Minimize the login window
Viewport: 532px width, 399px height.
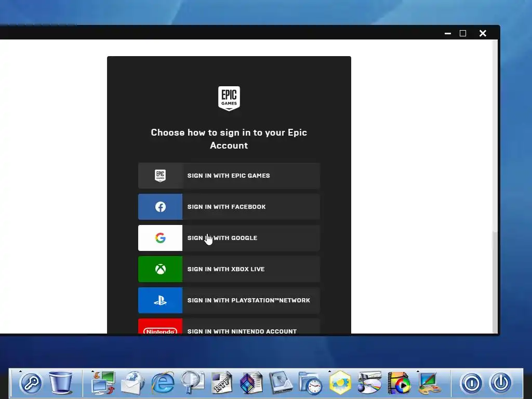tap(448, 33)
